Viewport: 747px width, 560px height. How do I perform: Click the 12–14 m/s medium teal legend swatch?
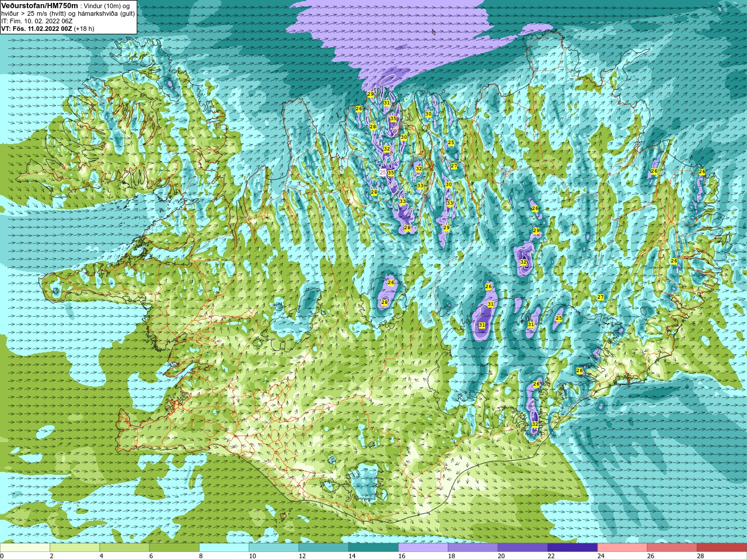(324, 548)
